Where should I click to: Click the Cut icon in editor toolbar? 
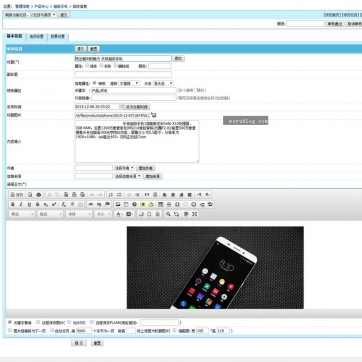coord(49,195)
